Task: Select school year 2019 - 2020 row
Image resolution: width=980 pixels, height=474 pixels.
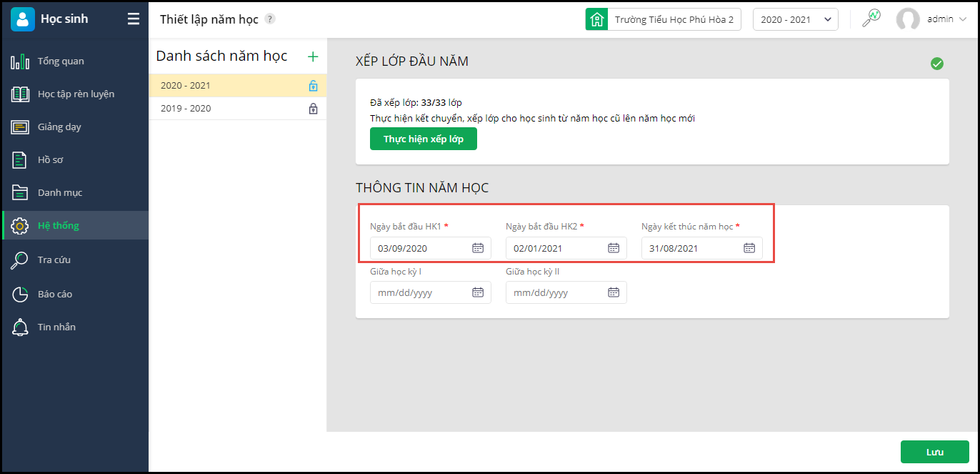Action: tap(238, 109)
